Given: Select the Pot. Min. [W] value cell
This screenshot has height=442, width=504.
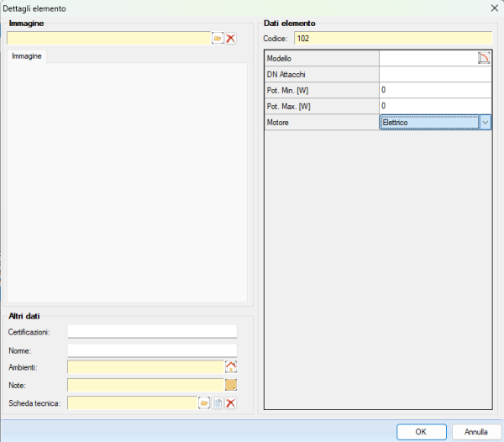Looking at the screenshot, I should coord(434,90).
